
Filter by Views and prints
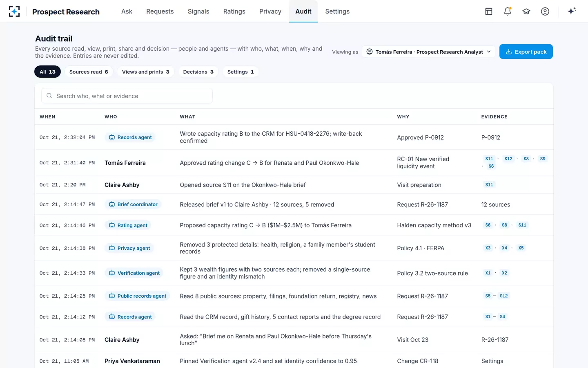point(145,72)
